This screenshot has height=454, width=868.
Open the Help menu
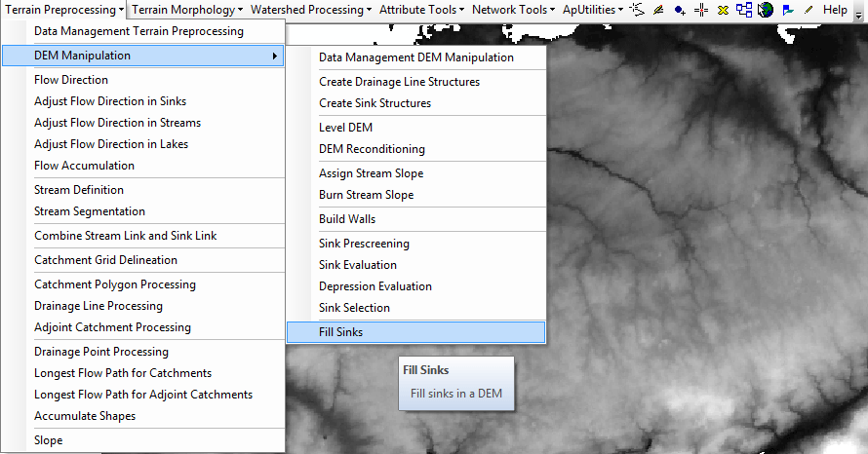pyautogui.click(x=835, y=10)
